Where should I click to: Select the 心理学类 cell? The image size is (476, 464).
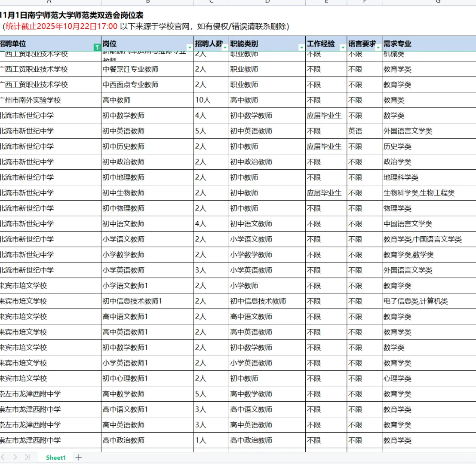tap(429, 379)
